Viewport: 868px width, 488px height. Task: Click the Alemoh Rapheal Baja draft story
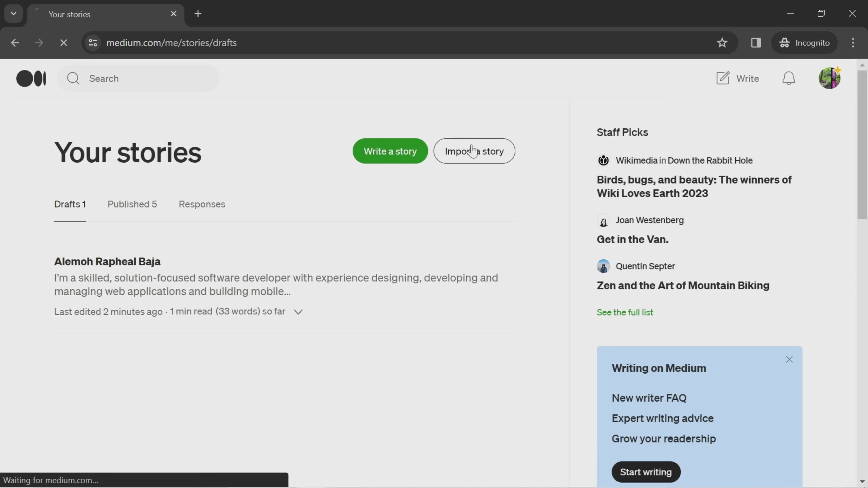click(x=107, y=261)
